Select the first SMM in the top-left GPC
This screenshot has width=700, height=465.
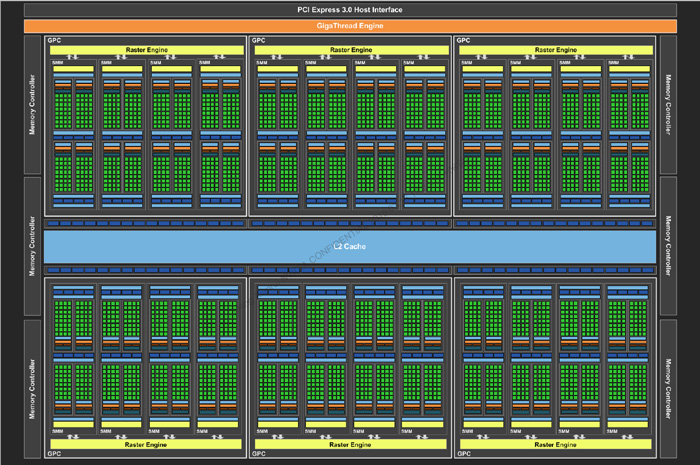point(72,135)
